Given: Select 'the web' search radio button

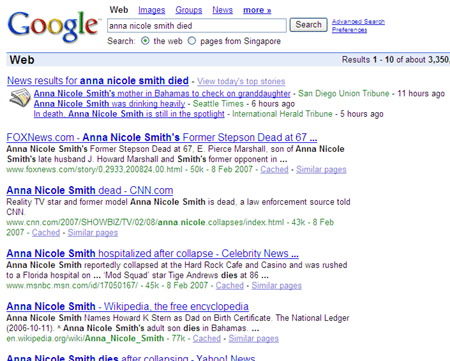Looking at the screenshot, I should click(145, 41).
